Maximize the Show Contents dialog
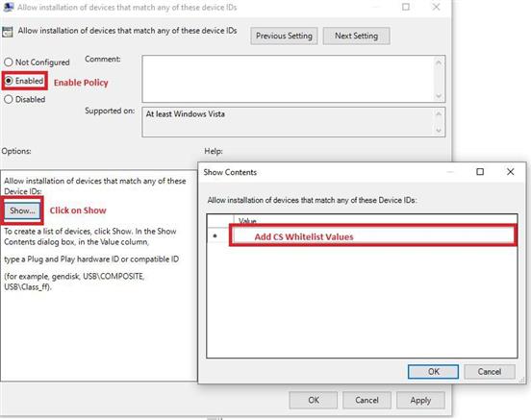This screenshot has width=531, height=420. [480, 172]
